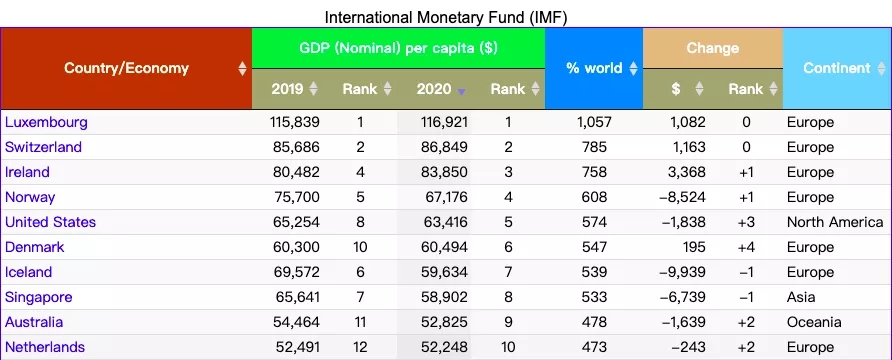
Task: Sort by Continent arrows icon
Action: coord(883,69)
